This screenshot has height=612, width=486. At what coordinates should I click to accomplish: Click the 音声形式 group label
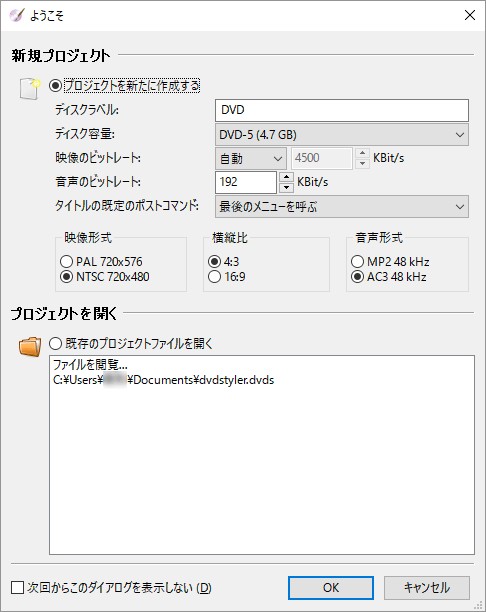(x=379, y=238)
